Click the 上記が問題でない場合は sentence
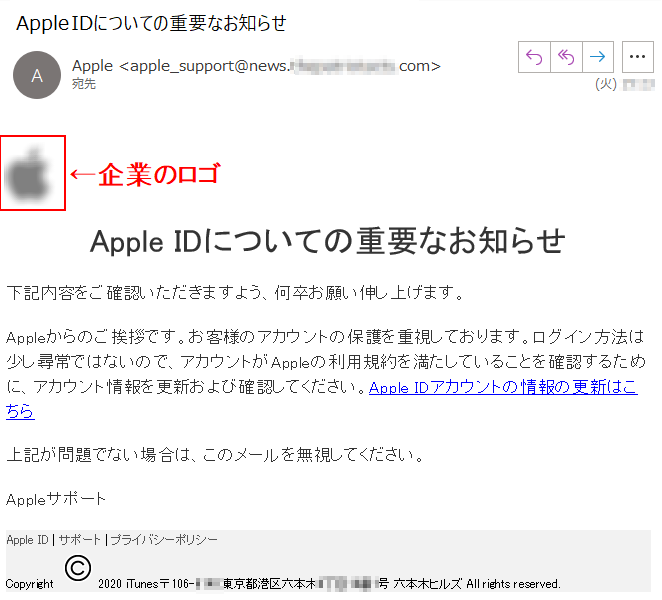 pos(215,455)
